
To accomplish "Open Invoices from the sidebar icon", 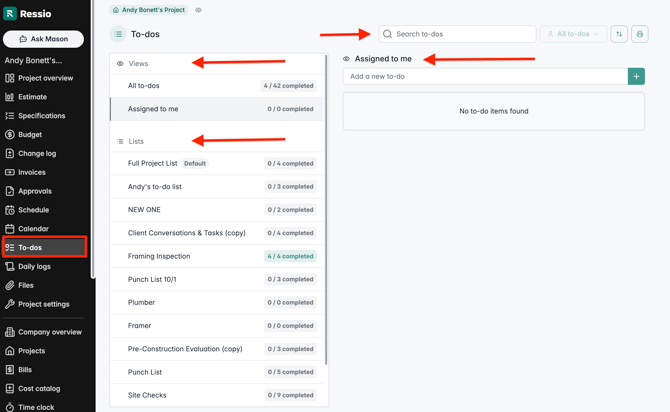I will [x=10, y=172].
